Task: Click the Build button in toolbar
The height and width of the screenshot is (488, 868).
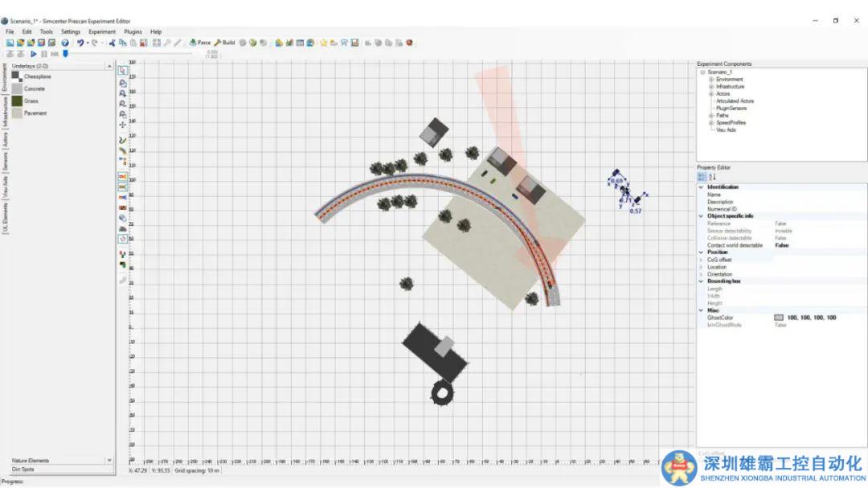Action: [x=224, y=43]
